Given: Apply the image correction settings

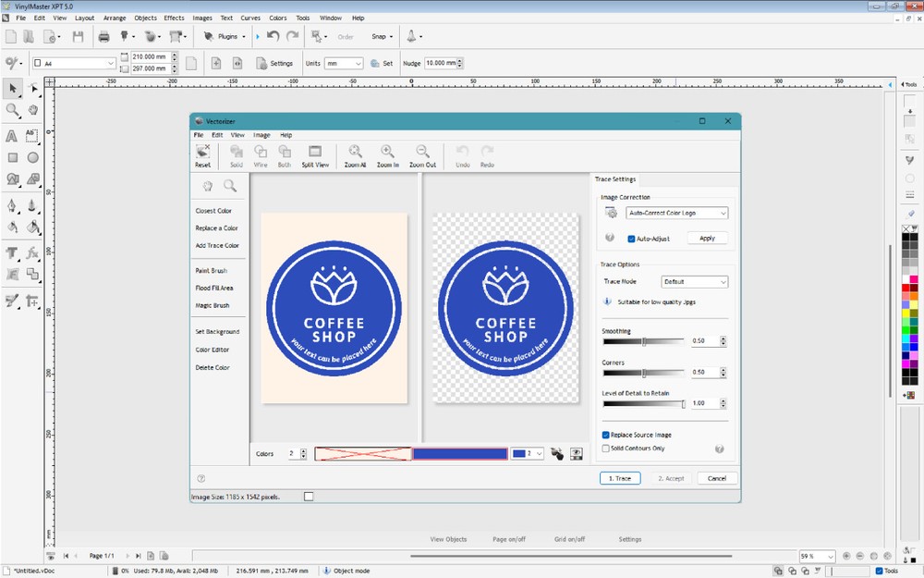Looking at the screenshot, I should pyautogui.click(x=707, y=238).
